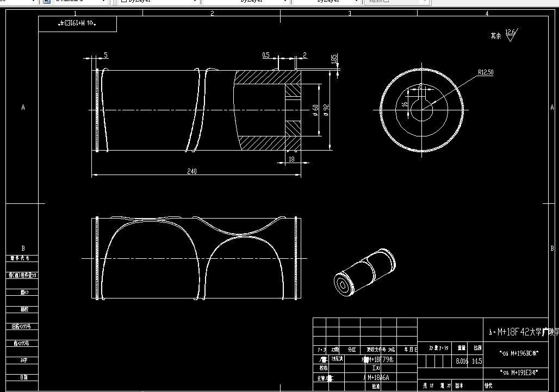Select zone row label B on right border
Screen dimensions: 559x392
[x=552, y=248]
